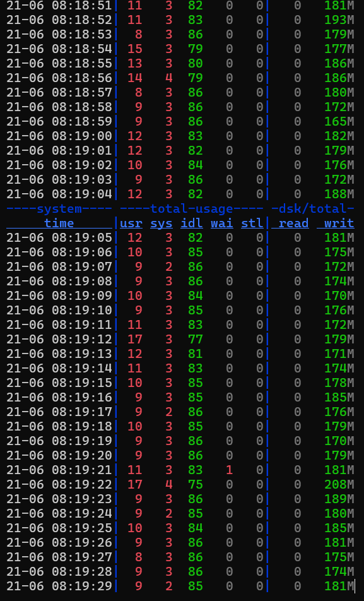The width and height of the screenshot is (364, 601).
Task: Click usr value 17 in 08:19:12 row
Action: (135, 340)
